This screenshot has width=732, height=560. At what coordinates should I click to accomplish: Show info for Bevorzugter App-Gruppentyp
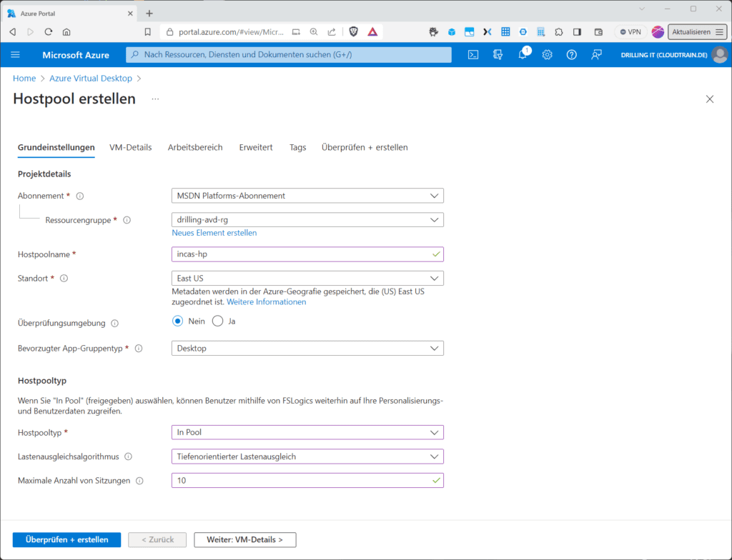139,348
